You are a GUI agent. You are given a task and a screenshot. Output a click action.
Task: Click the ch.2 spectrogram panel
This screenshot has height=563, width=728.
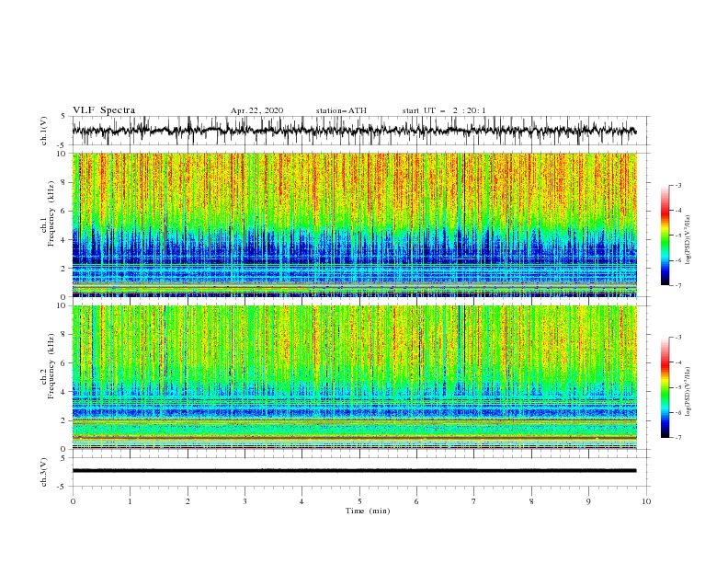click(355, 377)
